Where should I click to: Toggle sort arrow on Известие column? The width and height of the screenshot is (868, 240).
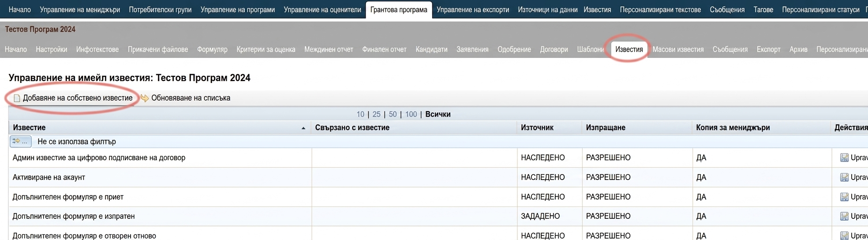click(x=303, y=128)
